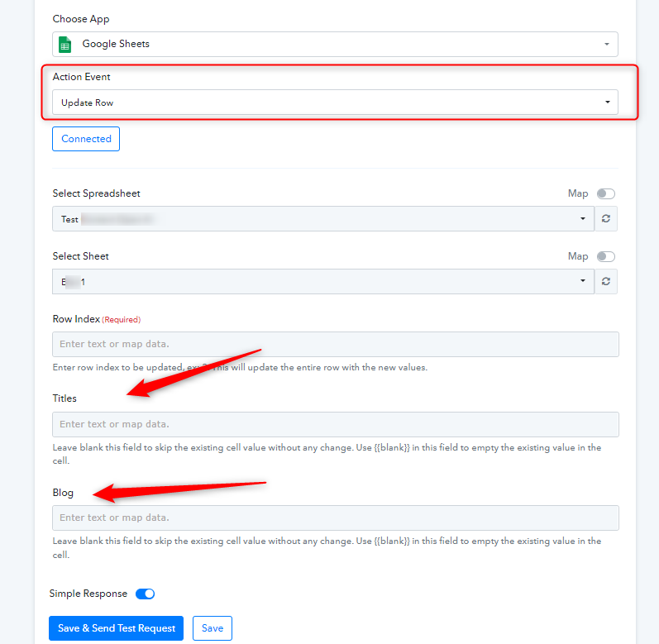Open the Choose App Google Sheets dropdown
Viewport: 659px width, 644px height.
(x=335, y=44)
